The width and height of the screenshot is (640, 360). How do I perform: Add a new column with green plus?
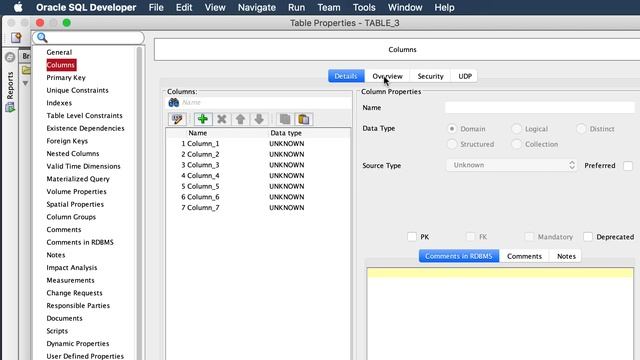click(203, 119)
